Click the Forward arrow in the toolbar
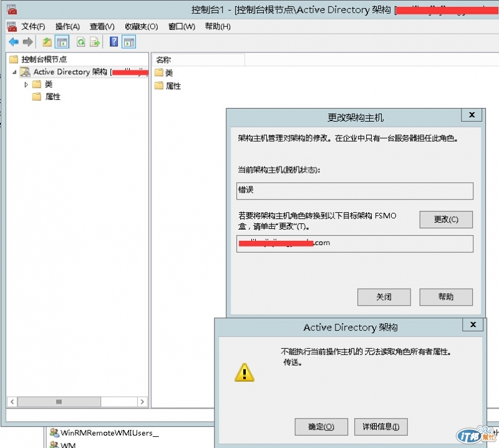 [x=28, y=42]
